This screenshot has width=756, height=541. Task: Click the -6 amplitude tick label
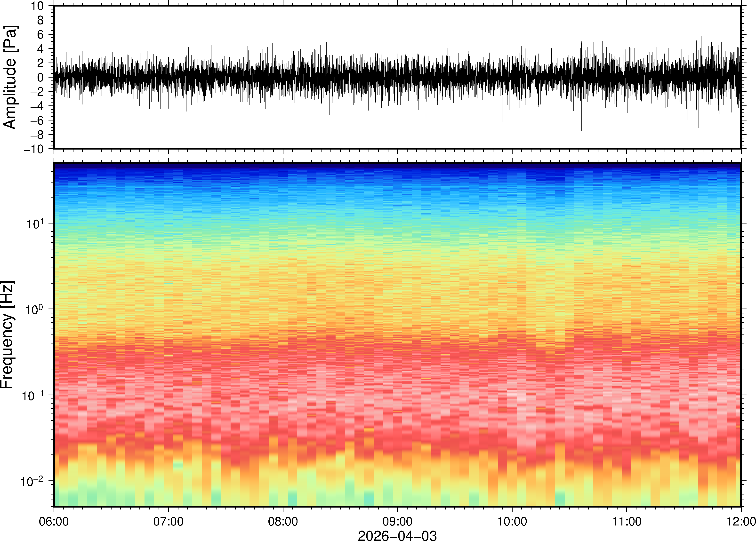click(x=37, y=121)
